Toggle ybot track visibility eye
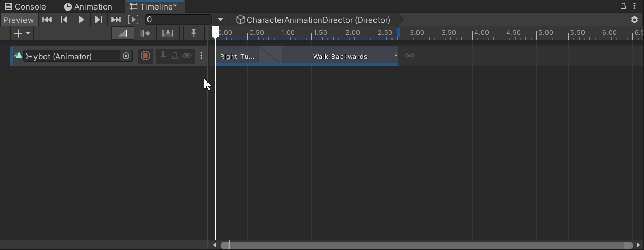This screenshot has width=644, height=250. pos(186,56)
